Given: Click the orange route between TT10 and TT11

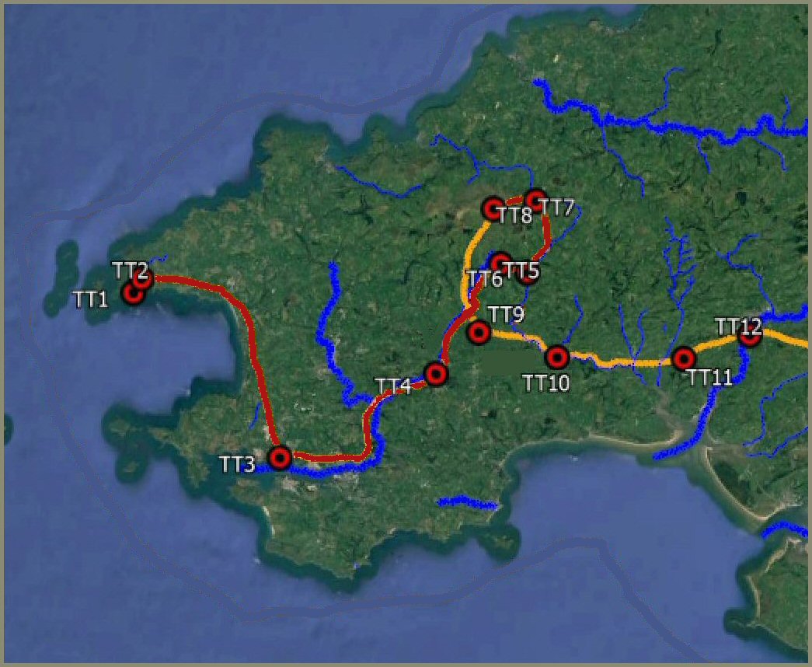Looking at the screenshot, I should point(622,361).
